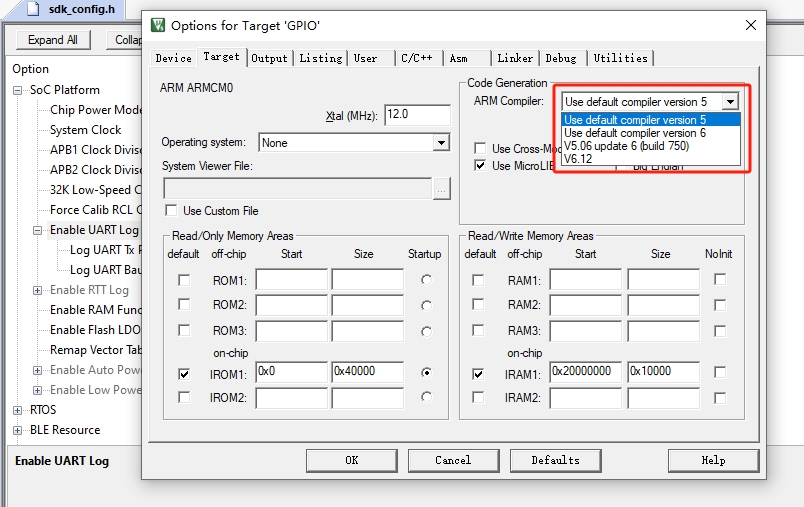
Task: Uncheck the IROM1 default checkbox
Action: pos(183,373)
